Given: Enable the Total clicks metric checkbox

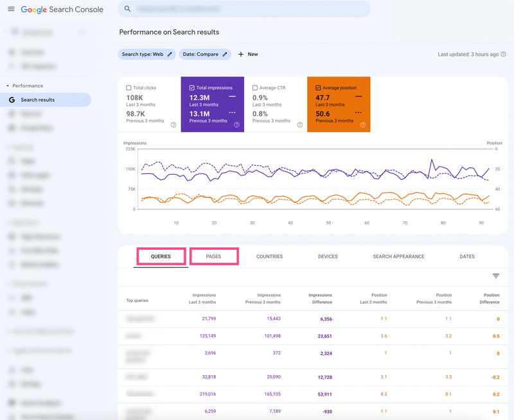Looking at the screenshot, I should (127, 87).
